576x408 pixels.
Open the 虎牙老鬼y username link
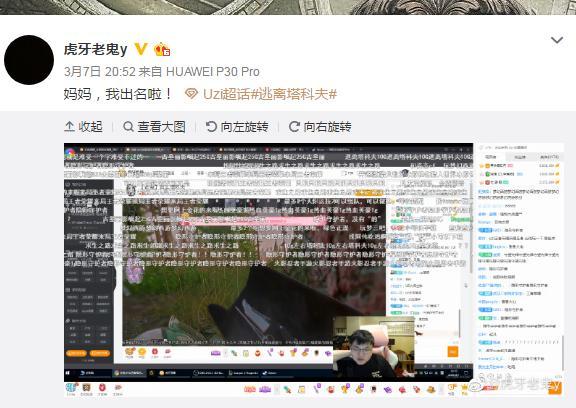pos(96,49)
